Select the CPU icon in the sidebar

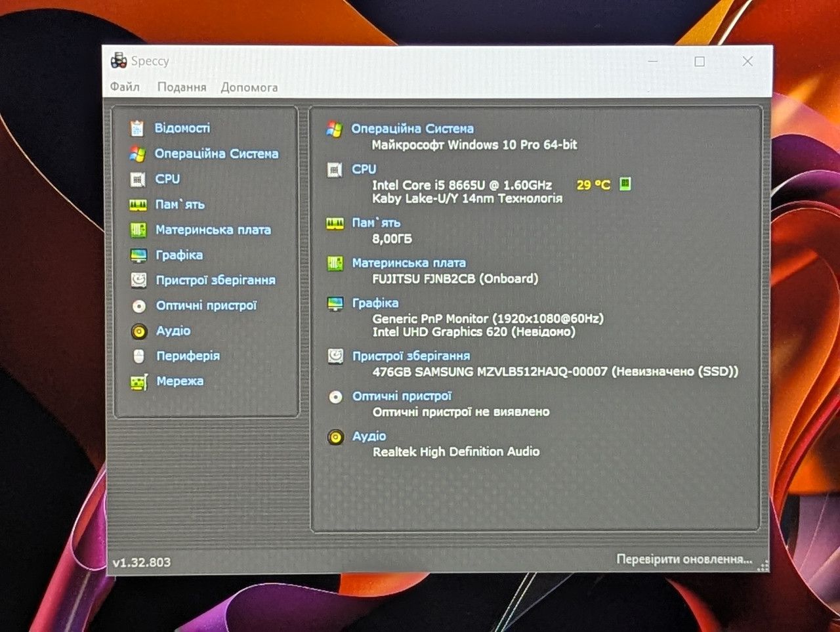[138, 179]
